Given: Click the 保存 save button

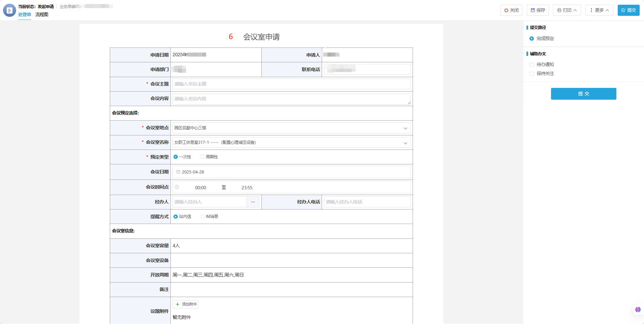Looking at the screenshot, I should [538, 10].
